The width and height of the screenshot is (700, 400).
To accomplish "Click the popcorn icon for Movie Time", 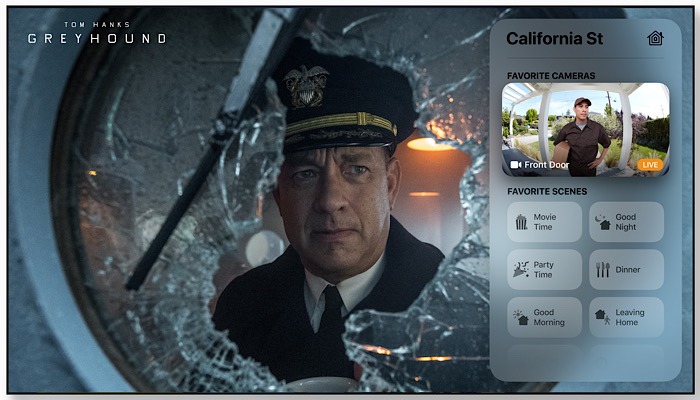I will click(x=521, y=222).
